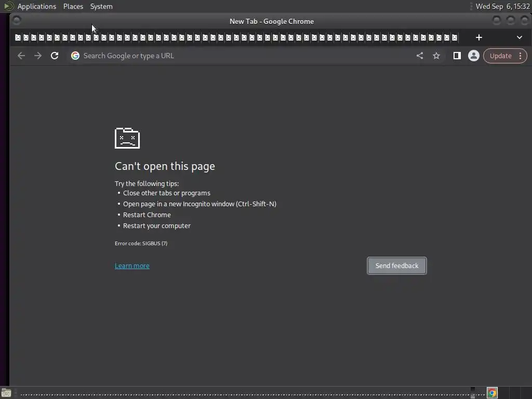This screenshot has width=532, height=399.
Task: Share this page icon
Action: (420, 56)
